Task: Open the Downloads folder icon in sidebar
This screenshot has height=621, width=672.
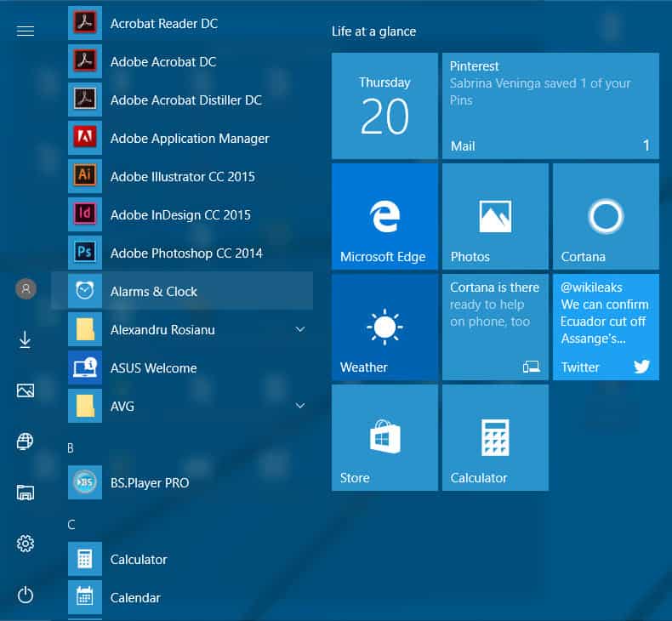Action: point(26,339)
